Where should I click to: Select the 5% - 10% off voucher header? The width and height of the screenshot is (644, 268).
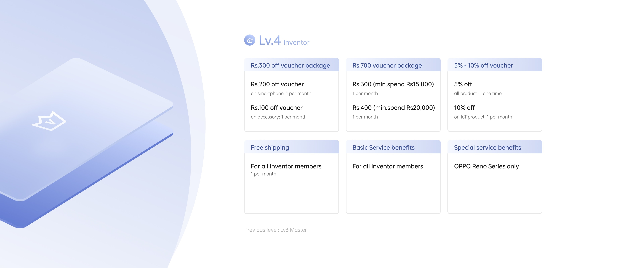tap(483, 65)
